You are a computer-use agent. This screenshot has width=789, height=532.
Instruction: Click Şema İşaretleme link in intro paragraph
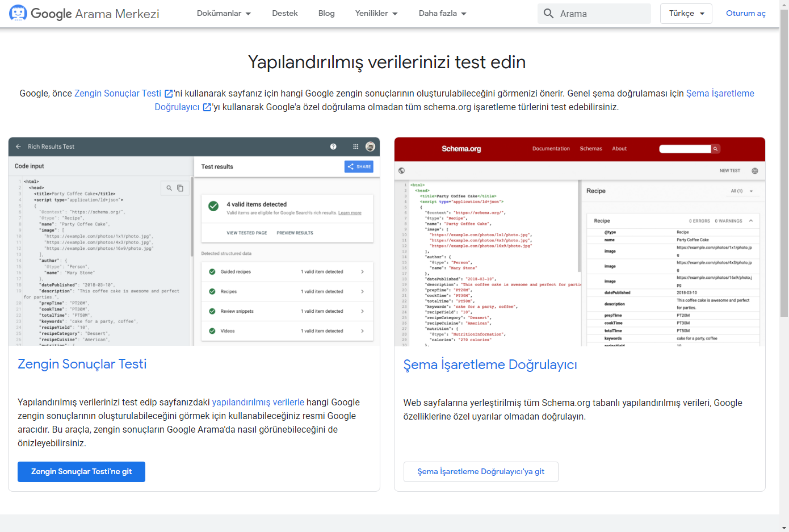(720, 94)
